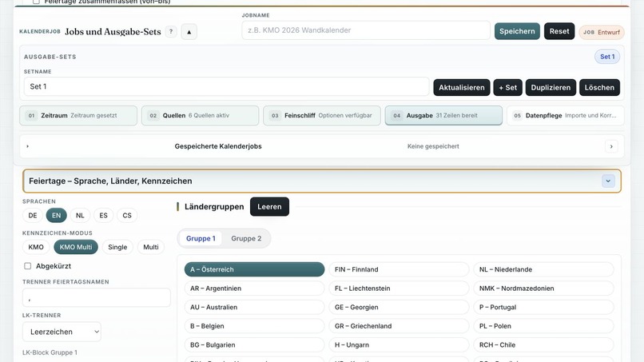Toggle country GE – Georgien
644x362 pixels.
(x=399, y=308)
